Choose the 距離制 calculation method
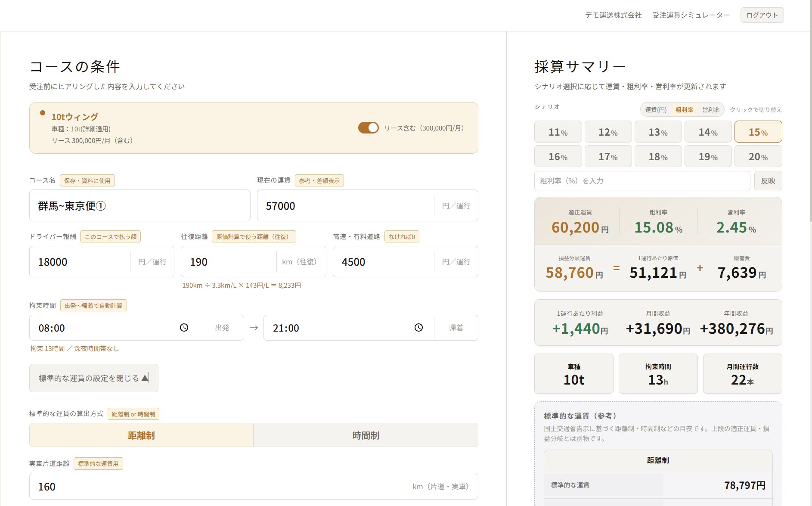Image resolution: width=812 pixels, height=506 pixels. point(141,435)
